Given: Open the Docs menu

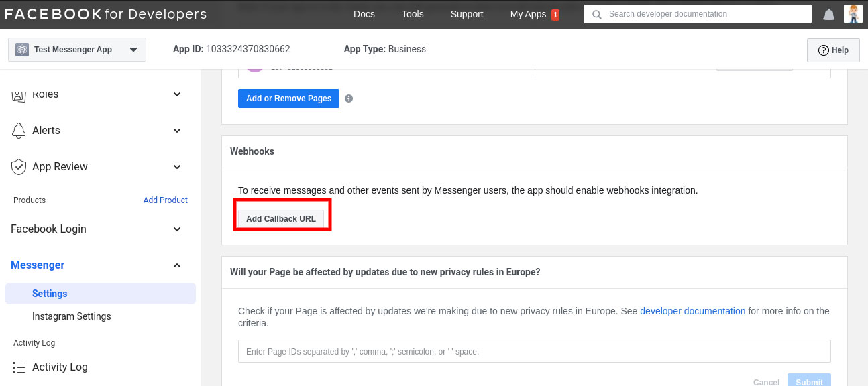Looking at the screenshot, I should 364,14.
